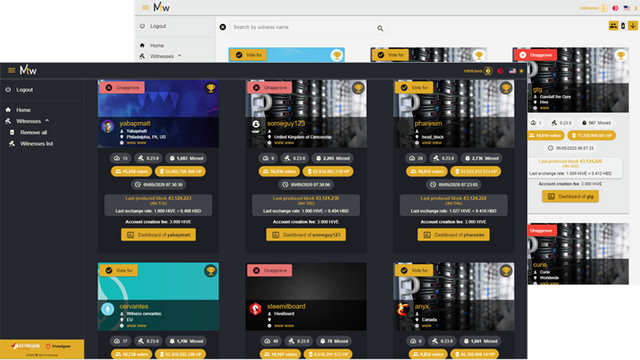Click trophy icon on someguy123 card
The image size is (640, 360).
pyautogui.click(x=358, y=88)
